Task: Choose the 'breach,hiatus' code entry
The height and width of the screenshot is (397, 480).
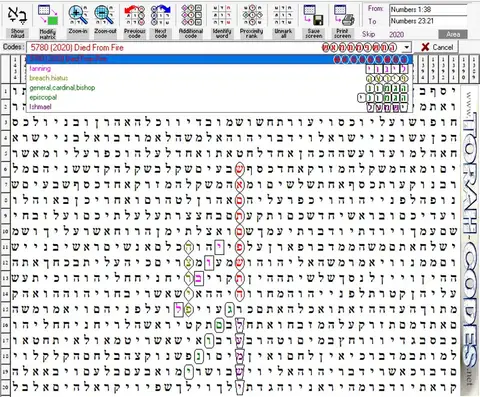Action: coord(219,78)
